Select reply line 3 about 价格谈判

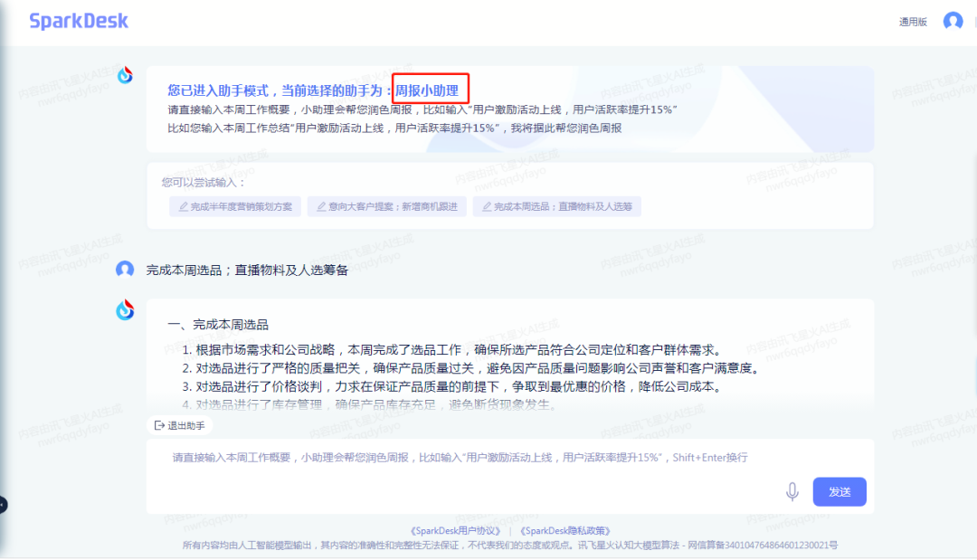[x=453, y=386]
